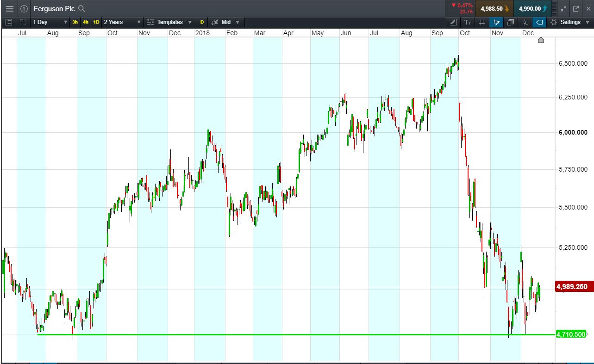Viewport: 594px width, 364px height.
Task: Click the sell price 4,988.50 button
Action: click(x=495, y=8)
